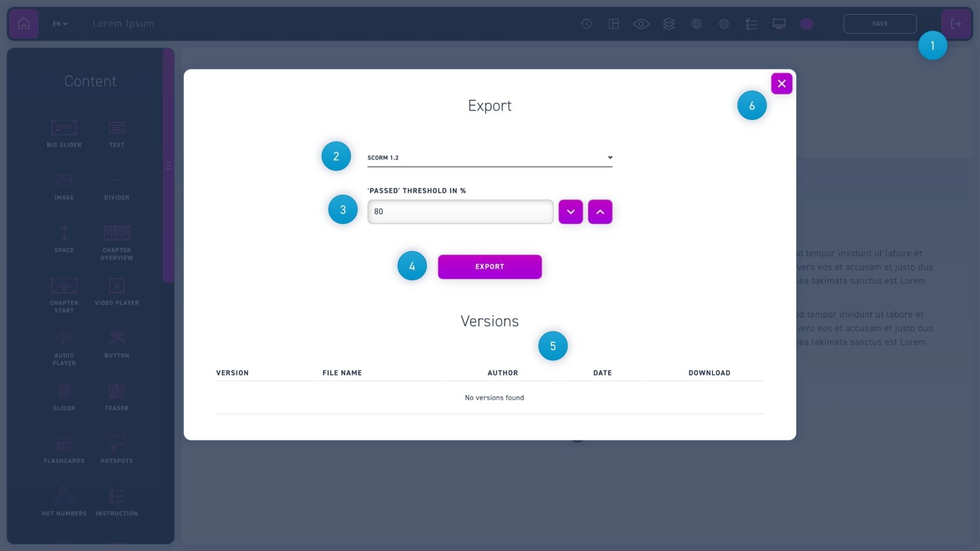
Task: Decrease threshold with down chevron button
Action: pos(571,212)
